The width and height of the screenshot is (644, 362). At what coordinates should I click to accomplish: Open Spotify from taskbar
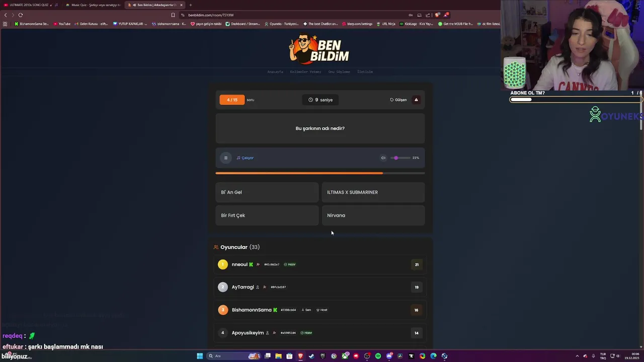[x=378, y=356]
